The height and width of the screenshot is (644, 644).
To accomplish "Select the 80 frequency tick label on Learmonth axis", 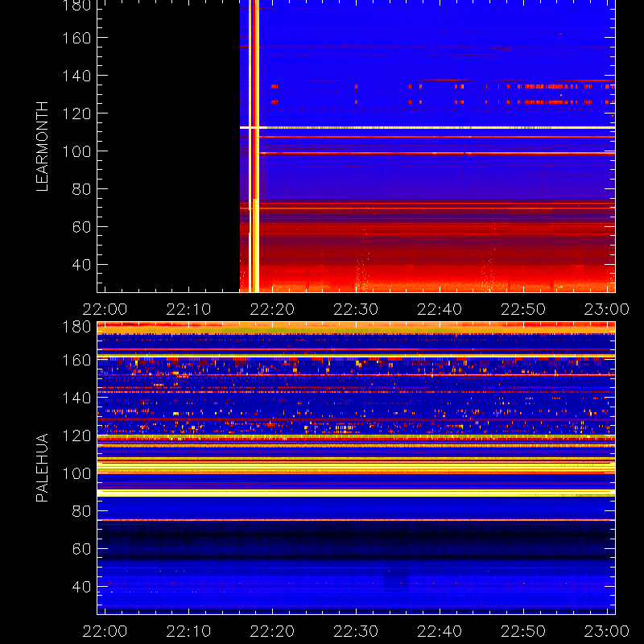I will [x=81, y=189].
